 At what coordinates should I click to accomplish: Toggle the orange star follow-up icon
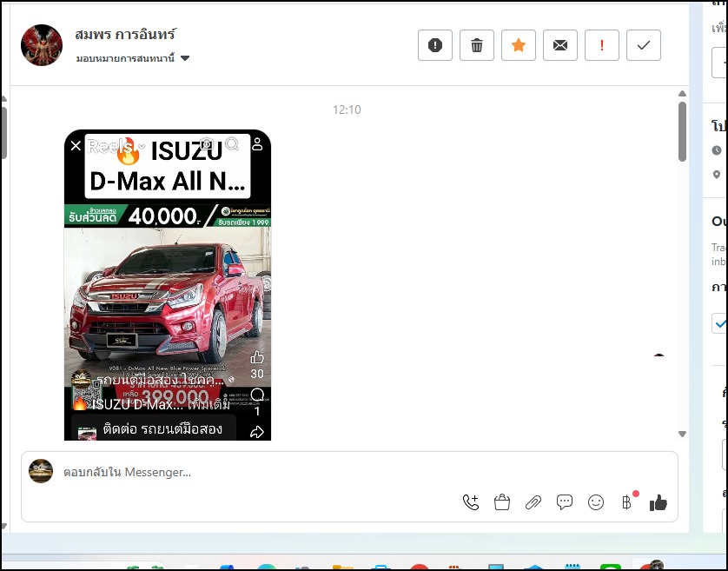pyautogui.click(x=519, y=45)
